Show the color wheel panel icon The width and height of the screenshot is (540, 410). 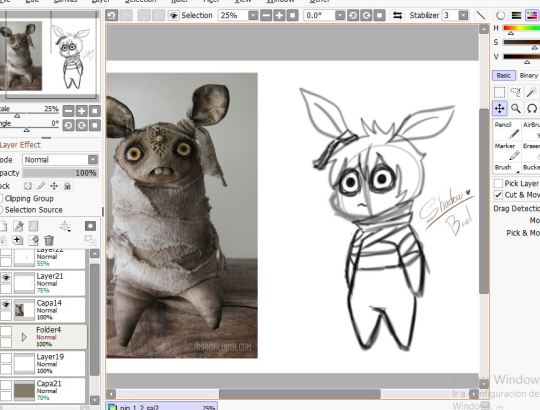point(500,15)
